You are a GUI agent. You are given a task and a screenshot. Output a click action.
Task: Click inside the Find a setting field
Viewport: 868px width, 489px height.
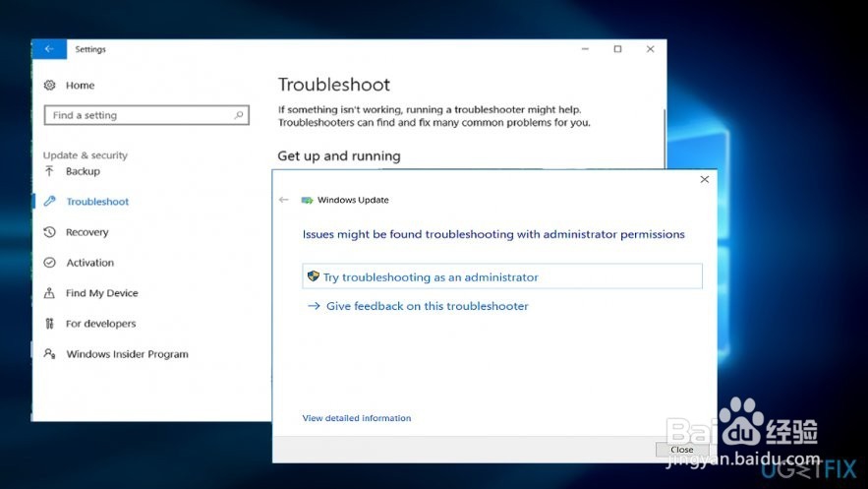click(146, 115)
